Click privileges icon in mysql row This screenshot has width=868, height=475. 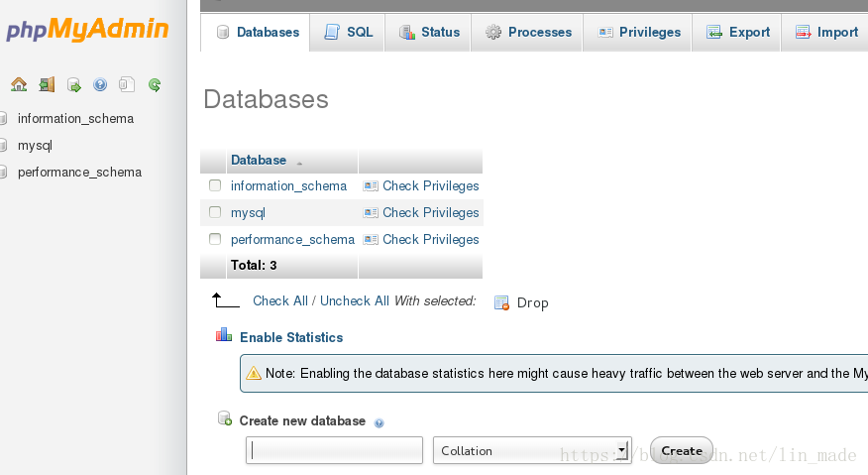[x=371, y=213]
